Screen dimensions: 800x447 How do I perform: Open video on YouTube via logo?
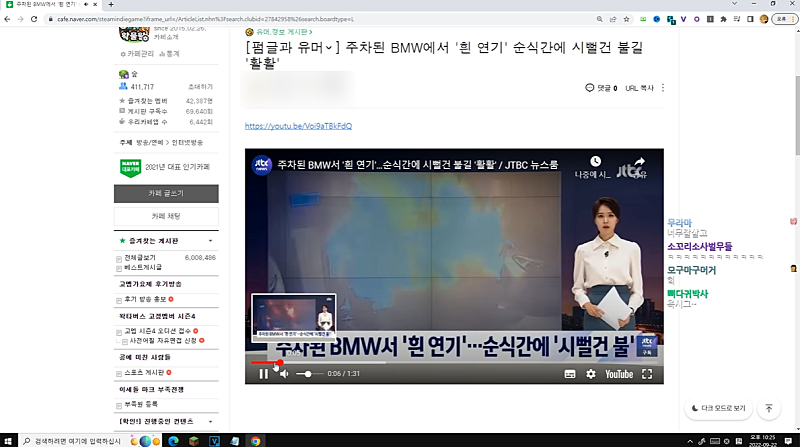point(618,373)
